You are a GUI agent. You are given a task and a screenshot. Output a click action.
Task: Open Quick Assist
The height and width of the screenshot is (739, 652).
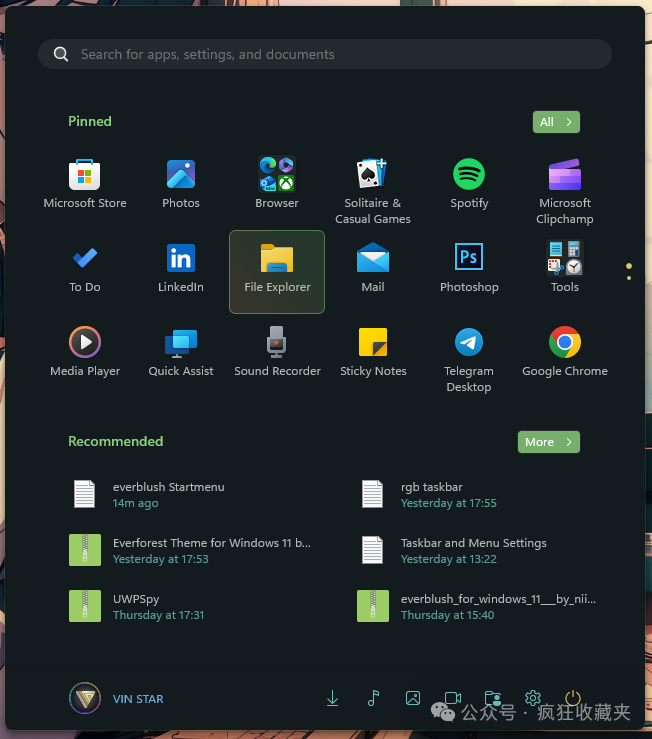181,353
